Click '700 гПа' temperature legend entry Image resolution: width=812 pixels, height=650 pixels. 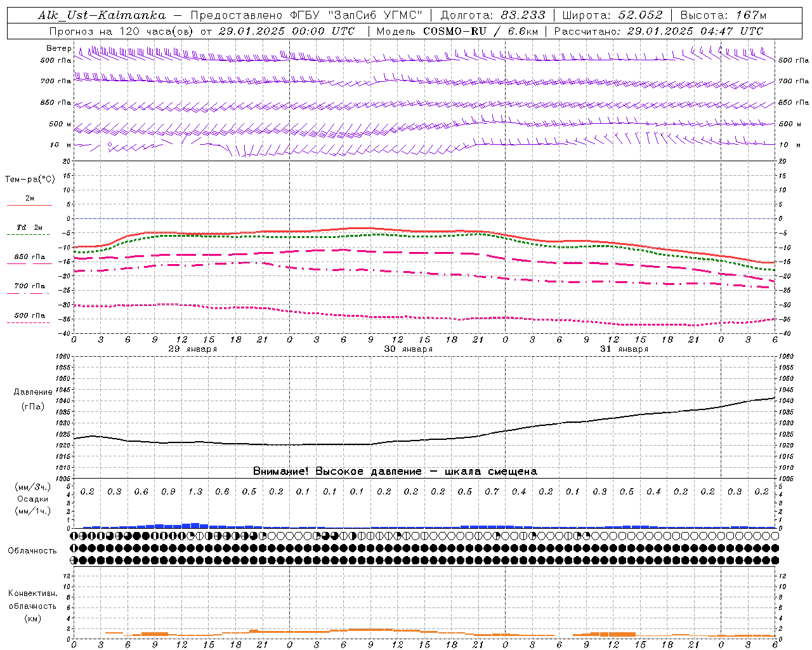tap(30, 286)
